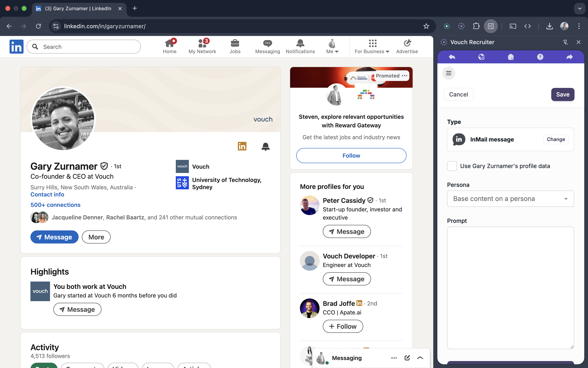
Task: Open the browser tab search dropdown
Action: pyautogui.click(x=580, y=8)
